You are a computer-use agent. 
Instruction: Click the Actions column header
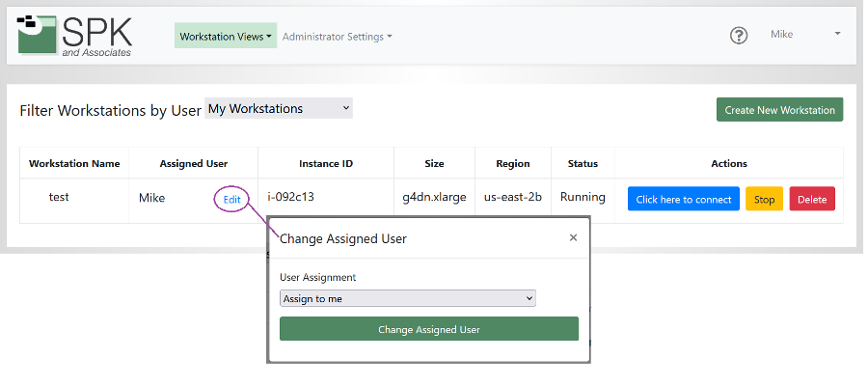(x=729, y=163)
